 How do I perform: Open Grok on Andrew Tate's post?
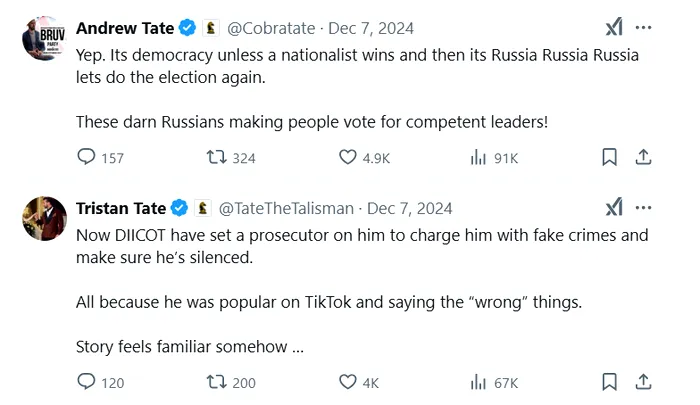click(614, 28)
